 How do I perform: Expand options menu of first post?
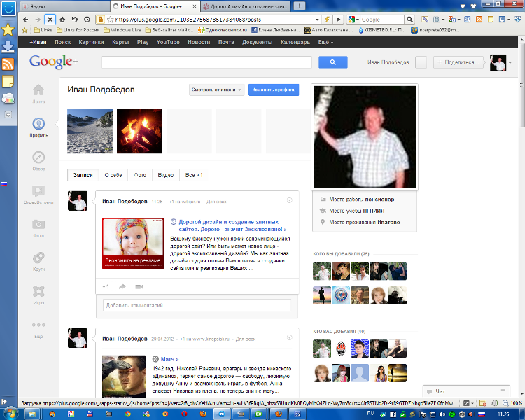290,200
